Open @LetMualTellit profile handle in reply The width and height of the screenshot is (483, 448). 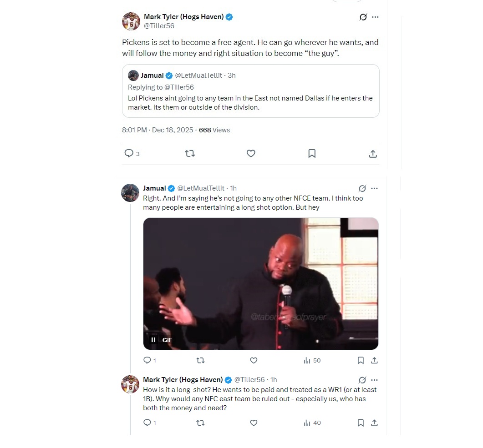201,188
